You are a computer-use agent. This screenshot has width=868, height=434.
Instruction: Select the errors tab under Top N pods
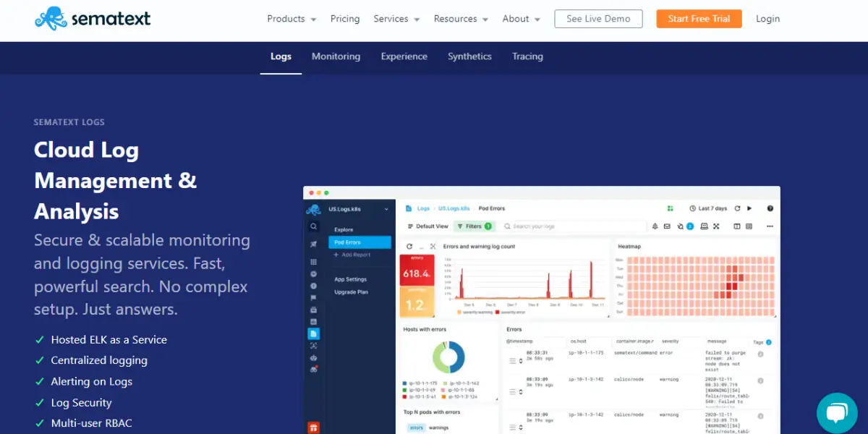click(x=417, y=427)
